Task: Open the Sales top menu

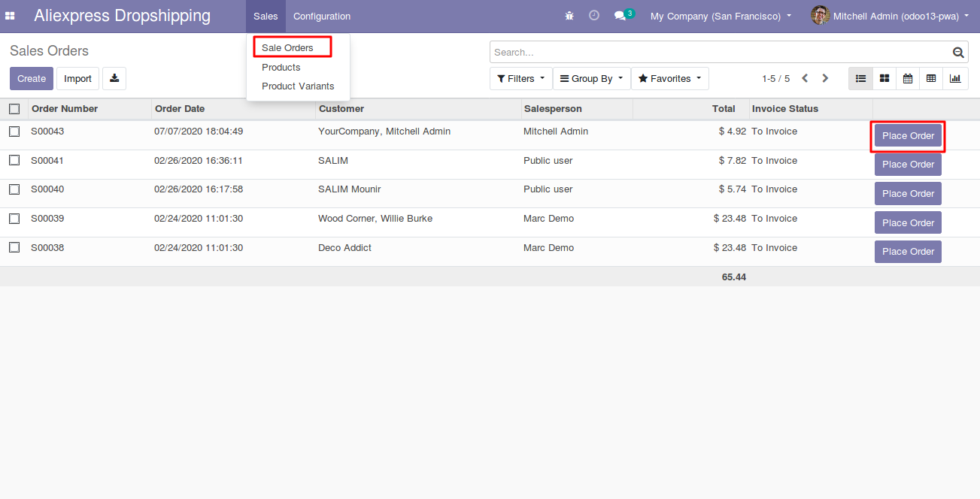Action: coord(265,16)
